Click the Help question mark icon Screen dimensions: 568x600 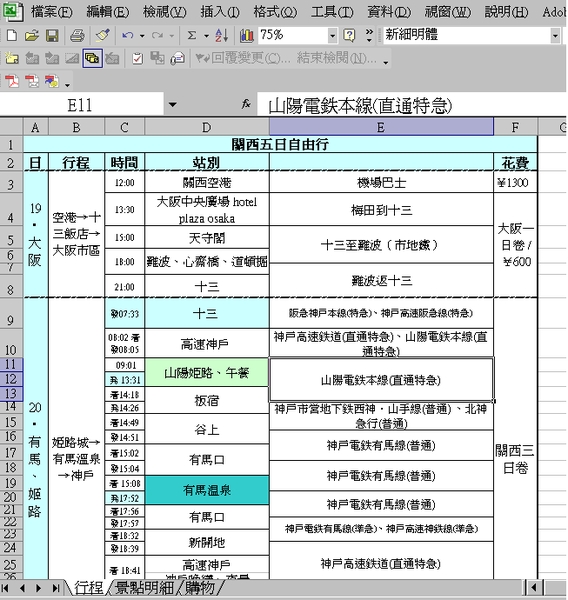point(349,36)
